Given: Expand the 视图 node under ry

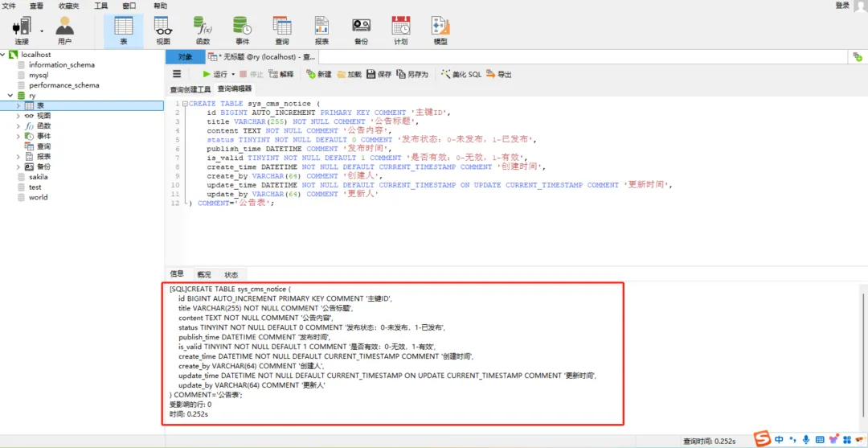Looking at the screenshot, I should pos(18,116).
